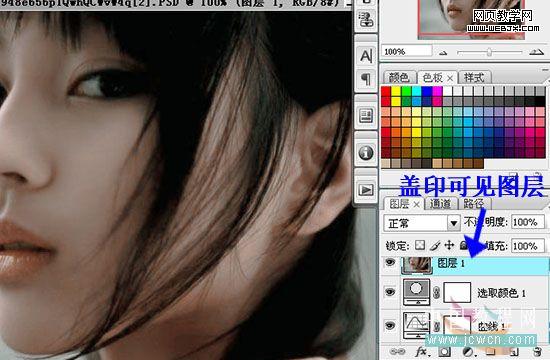Hide the 选取颜色 1 adjustment layer
550x360 pixels.
point(390,292)
